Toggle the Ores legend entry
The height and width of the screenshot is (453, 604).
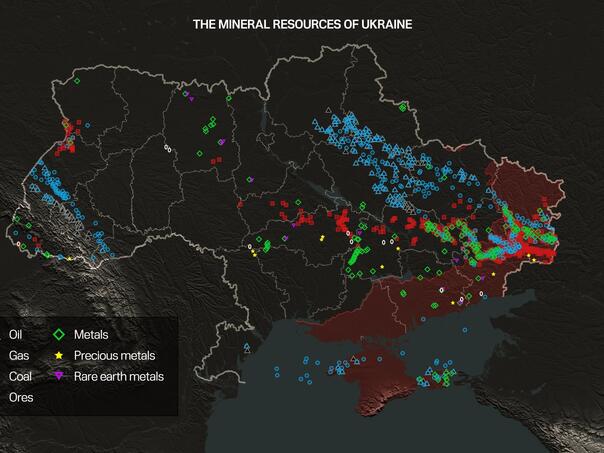[20, 397]
